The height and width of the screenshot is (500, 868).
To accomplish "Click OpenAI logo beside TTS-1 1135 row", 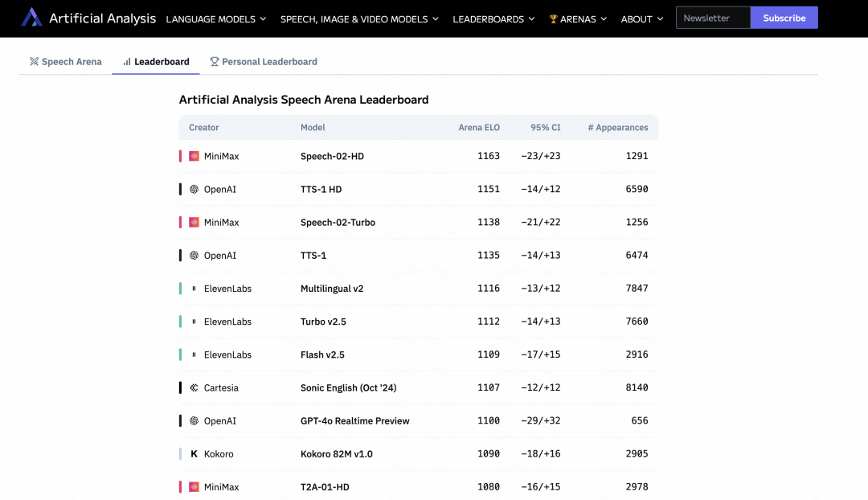I will (194, 256).
